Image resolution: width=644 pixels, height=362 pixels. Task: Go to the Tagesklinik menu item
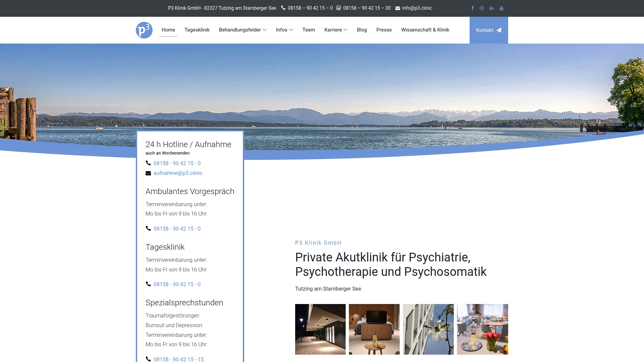coord(197,30)
